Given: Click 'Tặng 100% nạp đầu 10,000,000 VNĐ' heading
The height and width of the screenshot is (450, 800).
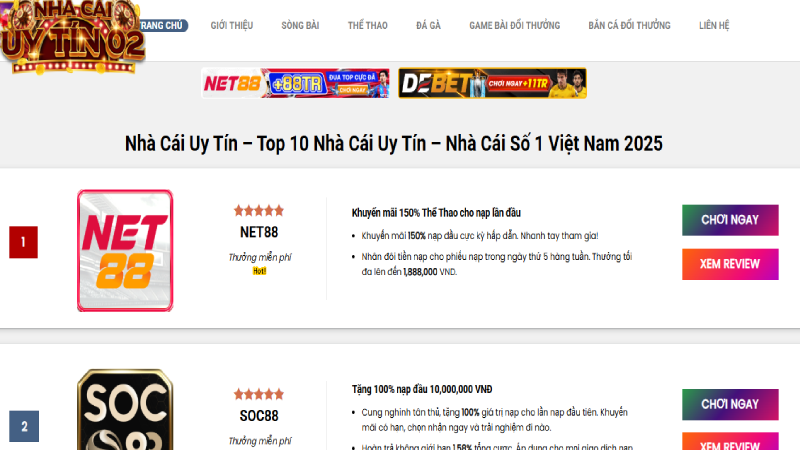Looking at the screenshot, I should [422, 389].
